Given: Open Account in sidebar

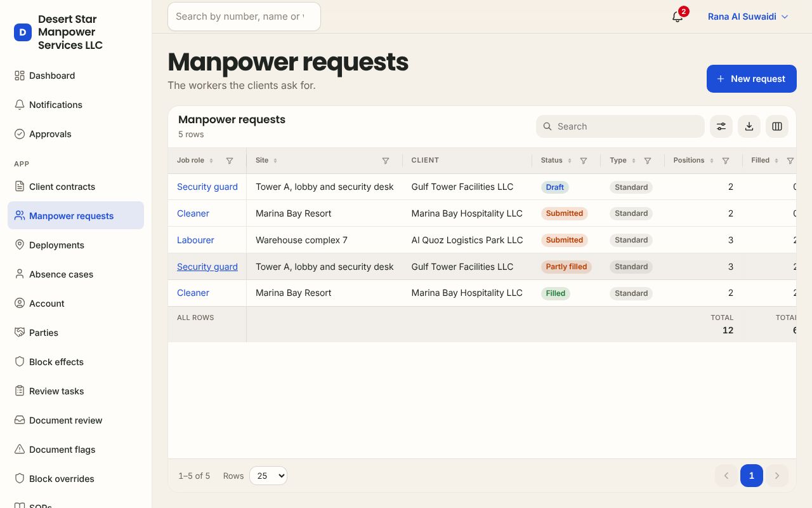Looking at the screenshot, I should pos(75,304).
